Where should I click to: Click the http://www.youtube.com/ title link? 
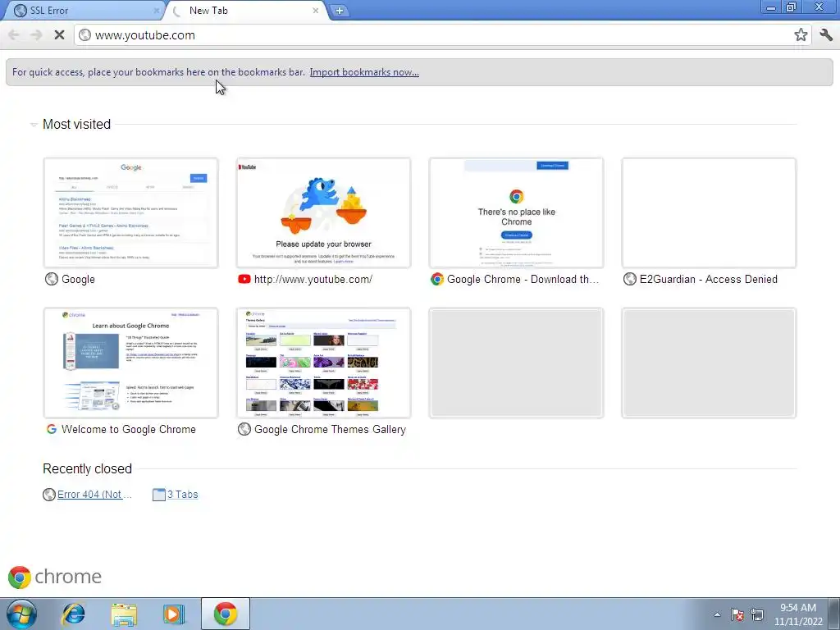(x=313, y=279)
